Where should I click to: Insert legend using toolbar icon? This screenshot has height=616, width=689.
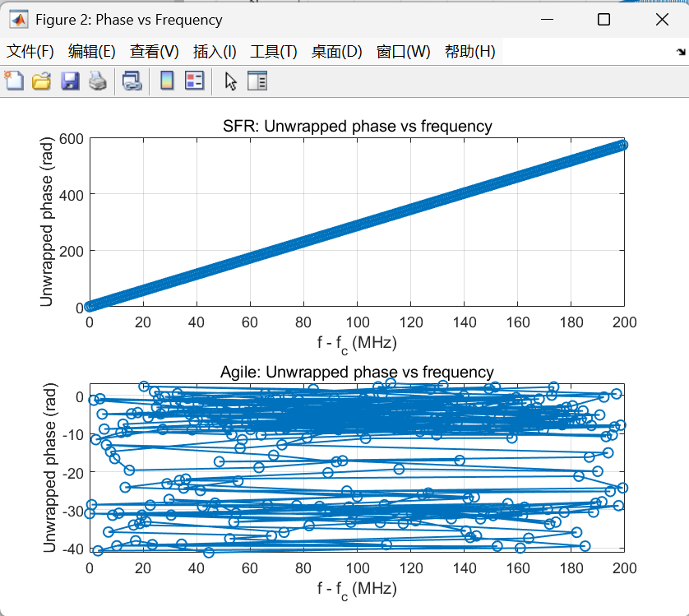click(x=195, y=81)
